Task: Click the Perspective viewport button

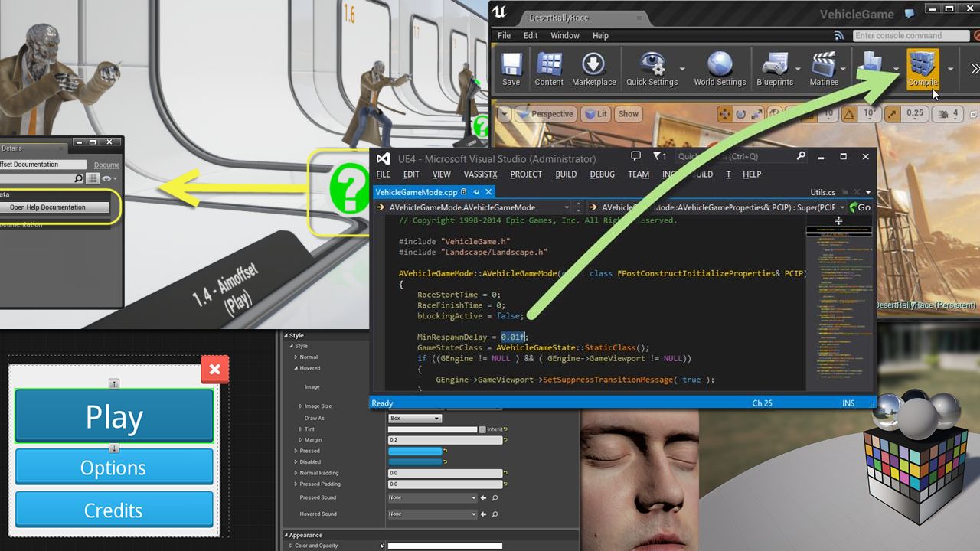Action: 544,114
